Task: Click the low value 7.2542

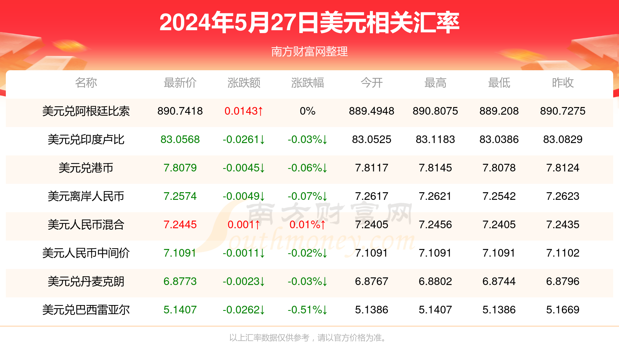Action: 499,196
